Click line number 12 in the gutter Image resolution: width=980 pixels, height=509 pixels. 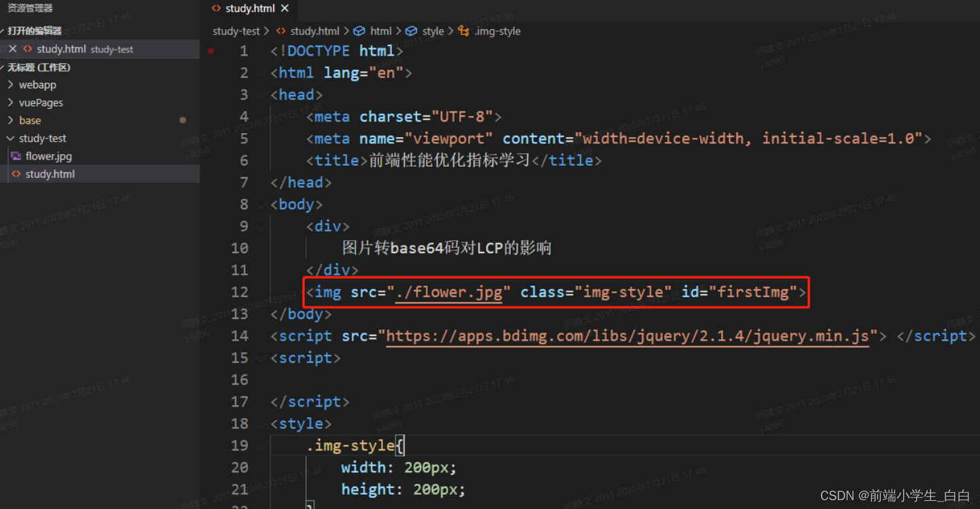pos(240,293)
